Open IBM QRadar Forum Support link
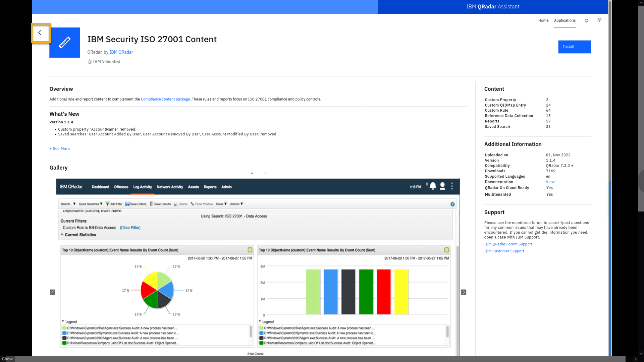644x362 pixels. point(508,244)
